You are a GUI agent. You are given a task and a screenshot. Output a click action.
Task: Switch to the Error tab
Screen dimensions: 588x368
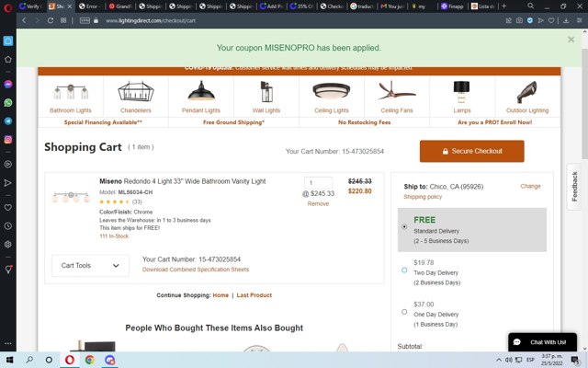[x=90, y=6]
